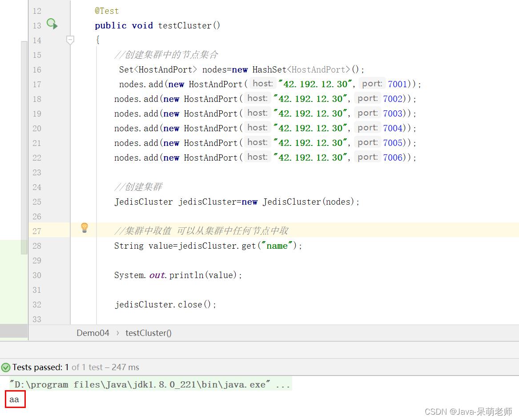Select Demo04 in the breadcrumb bar
Screen dimensions: 519x420
pos(93,333)
